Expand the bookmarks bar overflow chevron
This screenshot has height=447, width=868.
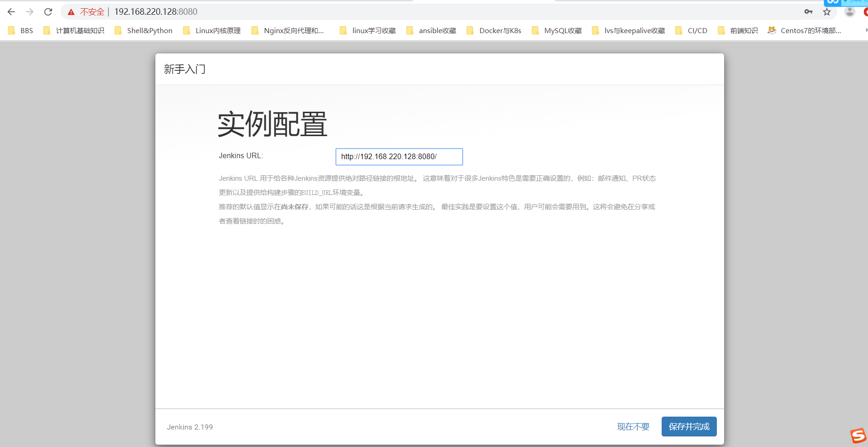[865, 30]
